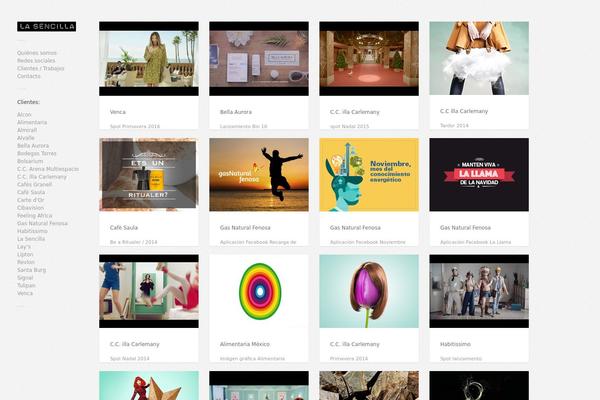
Task: Click 'Aplicación Facebook Recarga de' subtitle
Action: (258, 242)
